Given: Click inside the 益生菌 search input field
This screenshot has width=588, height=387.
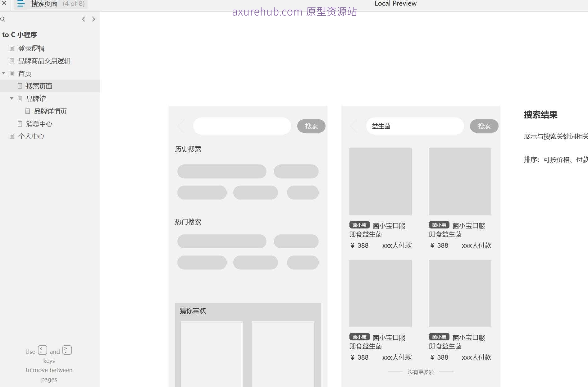Looking at the screenshot, I should 415,126.
